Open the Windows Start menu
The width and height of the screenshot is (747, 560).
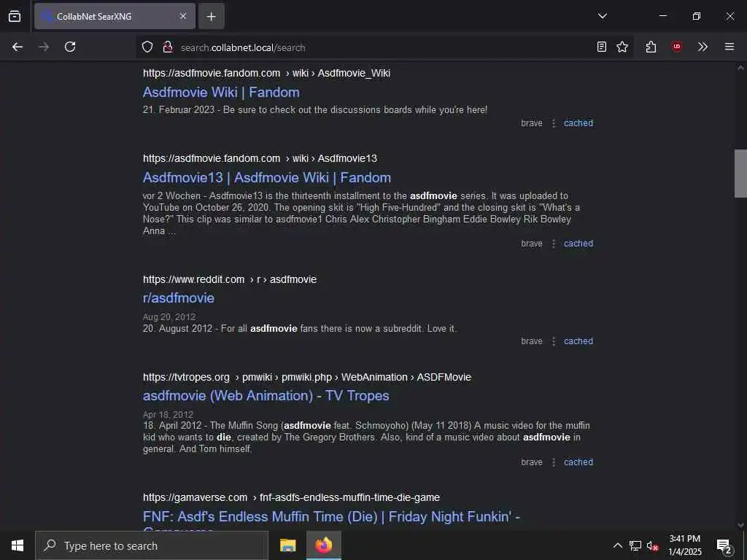click(x=18, y=545)
